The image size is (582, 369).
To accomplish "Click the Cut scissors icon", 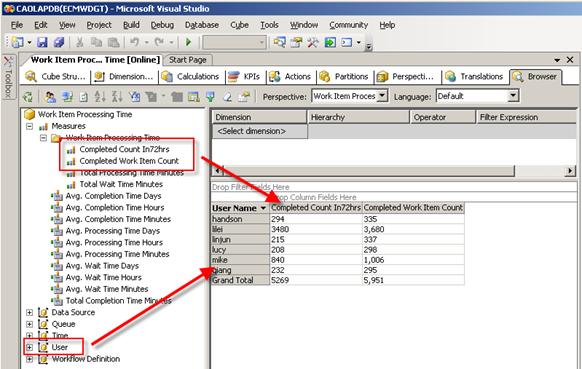I will pos(79,42).
